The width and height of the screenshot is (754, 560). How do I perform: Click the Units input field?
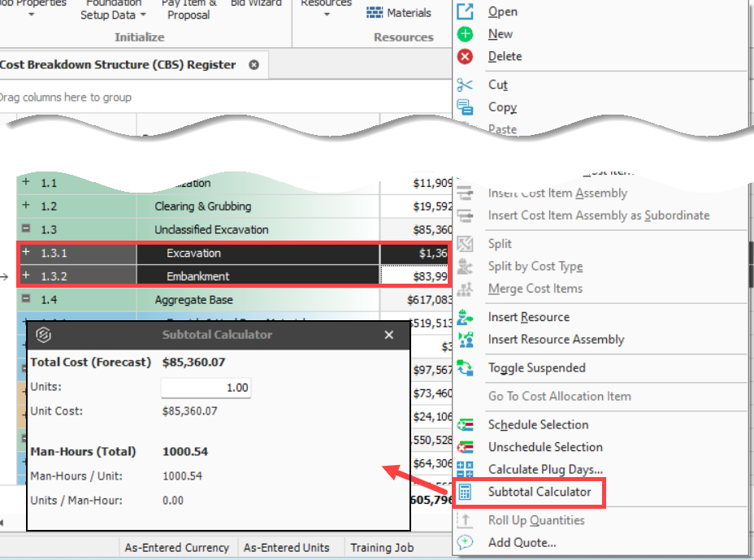[206, 388]
